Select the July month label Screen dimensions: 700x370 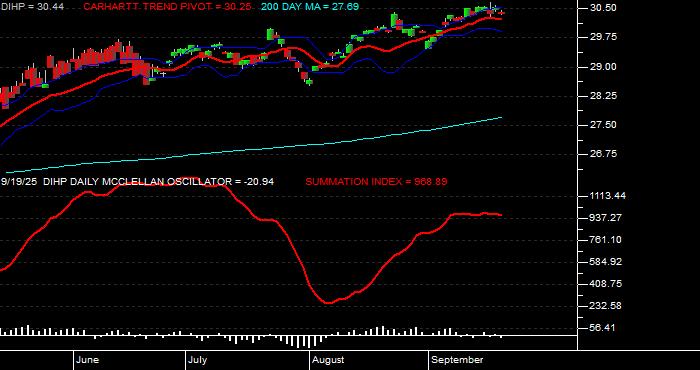(197, 360)
